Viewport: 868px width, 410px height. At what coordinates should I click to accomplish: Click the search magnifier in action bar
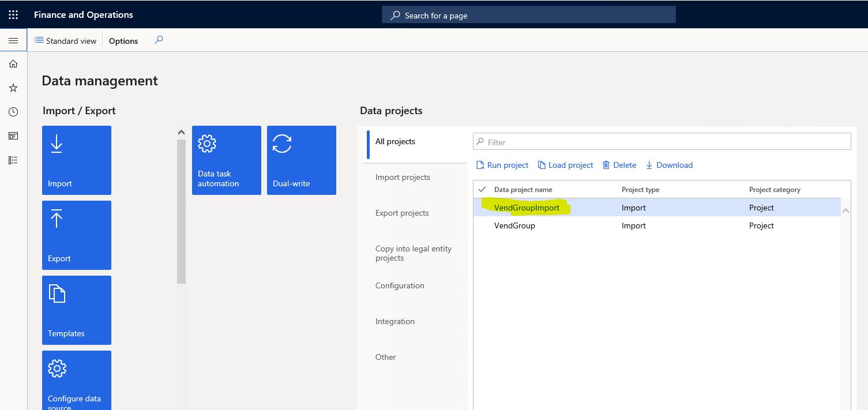click(x=159, y=40)
